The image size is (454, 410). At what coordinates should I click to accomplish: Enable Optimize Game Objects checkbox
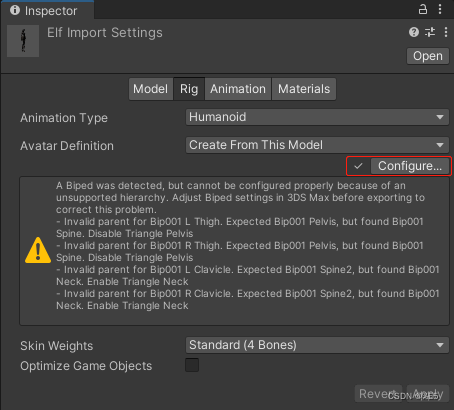pyautogui.click(x=192, y=365)
